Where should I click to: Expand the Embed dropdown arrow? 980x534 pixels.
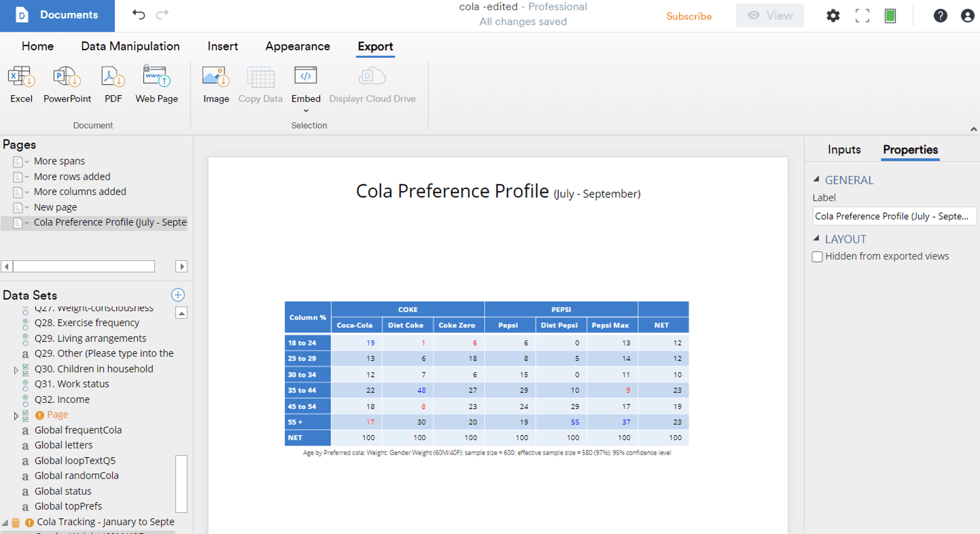click(306, 111)
